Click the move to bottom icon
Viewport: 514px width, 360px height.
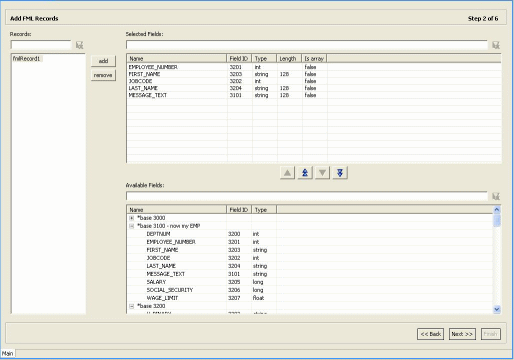340,173
